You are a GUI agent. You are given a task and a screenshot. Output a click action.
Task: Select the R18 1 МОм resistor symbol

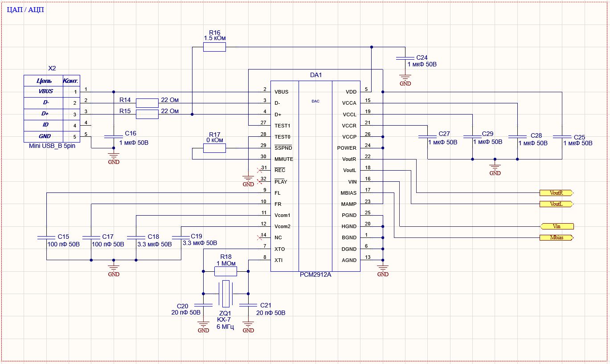pyautogui.click(x=225, y=270)
